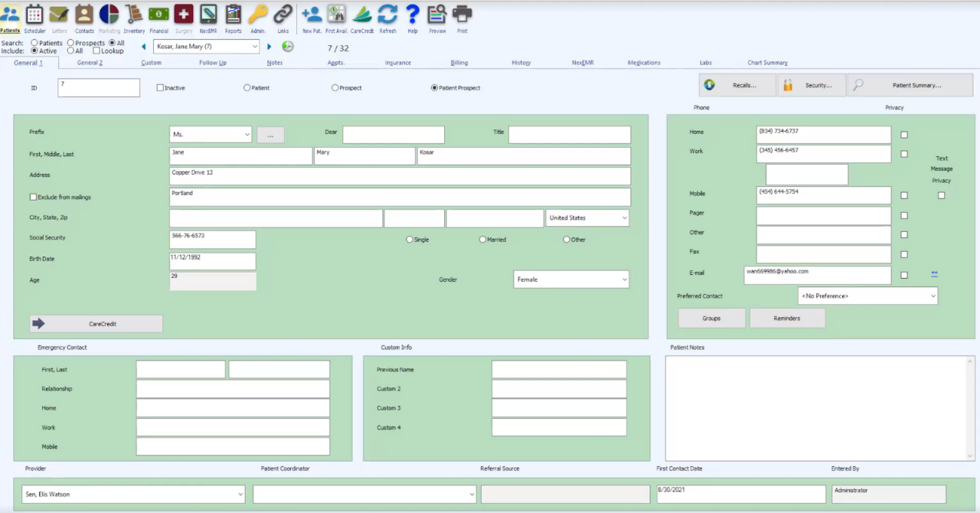Open the CareCredit application panel
Screen dimensions: 980x513
[95, 323]
